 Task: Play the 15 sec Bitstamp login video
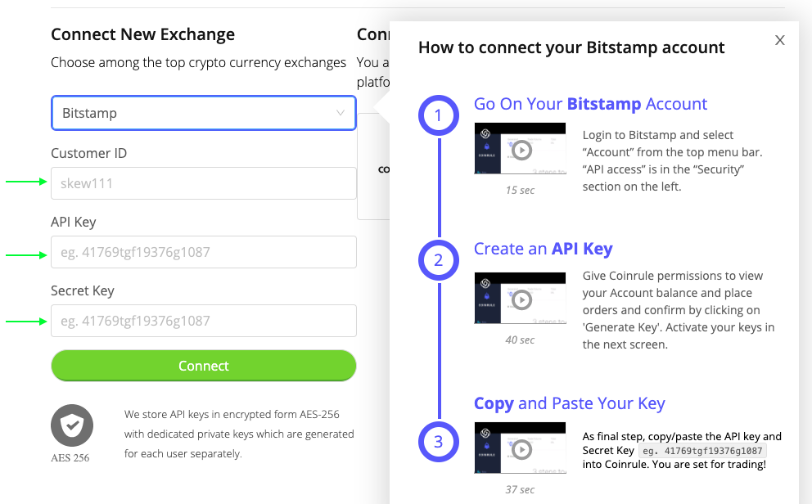click(x=521, y=150)
